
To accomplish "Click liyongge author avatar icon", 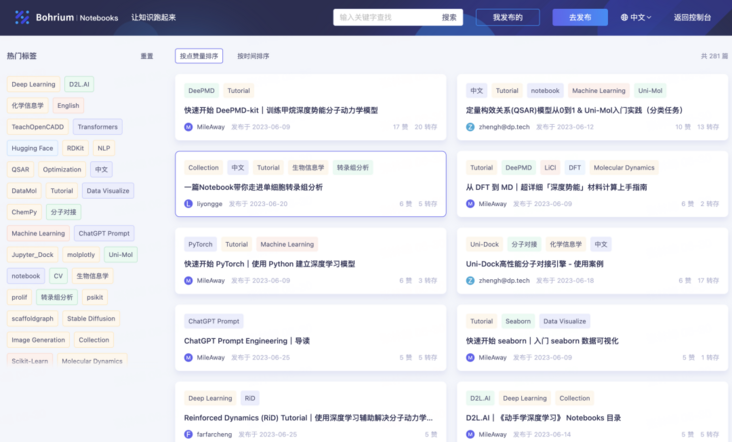I will tap(188, 204).
